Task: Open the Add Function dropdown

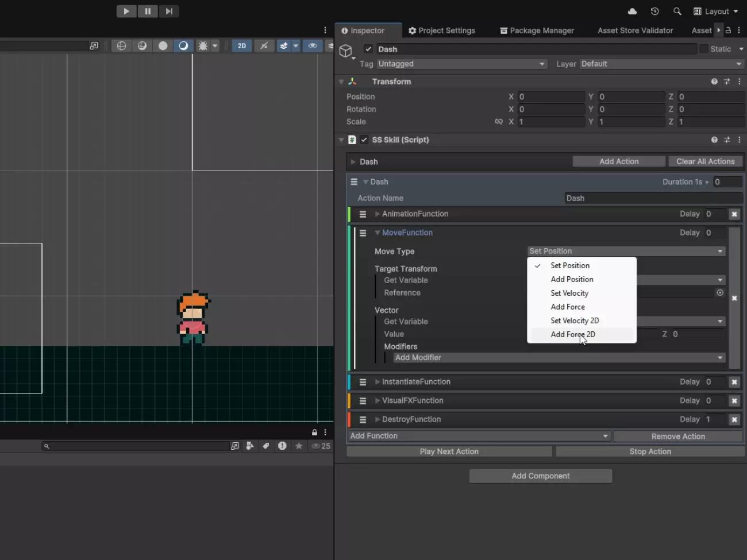Action: (479, 436)
